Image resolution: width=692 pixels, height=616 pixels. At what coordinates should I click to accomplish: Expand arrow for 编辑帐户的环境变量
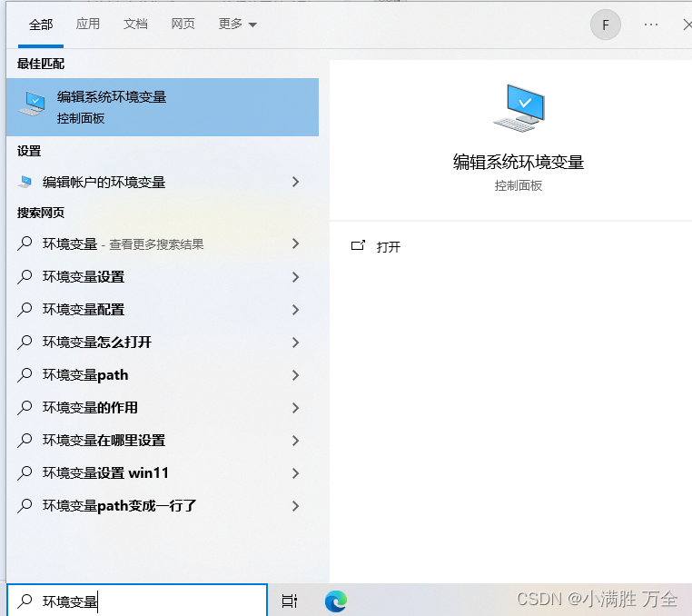[296, 182]
